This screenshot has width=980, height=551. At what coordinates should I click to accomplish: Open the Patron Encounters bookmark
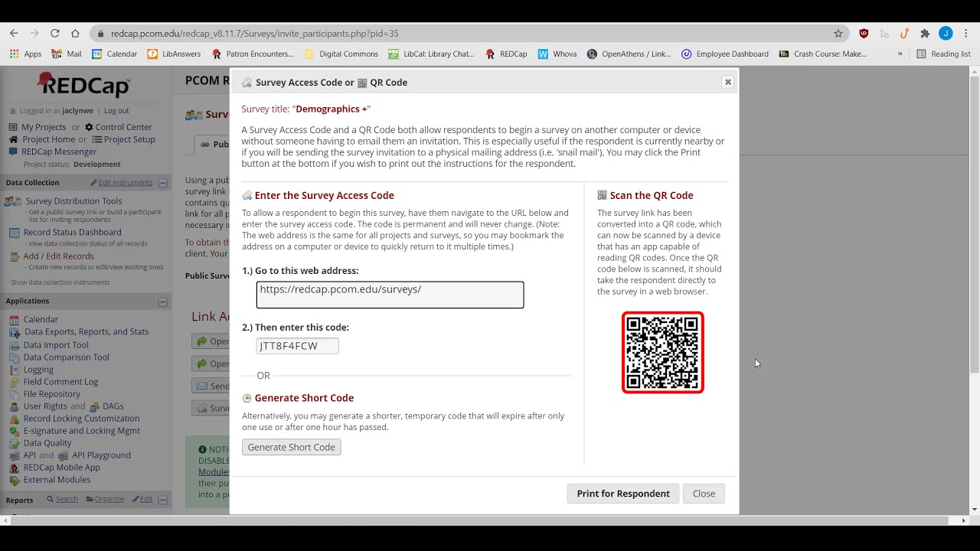pyautogui.click(x=253, y=54)
